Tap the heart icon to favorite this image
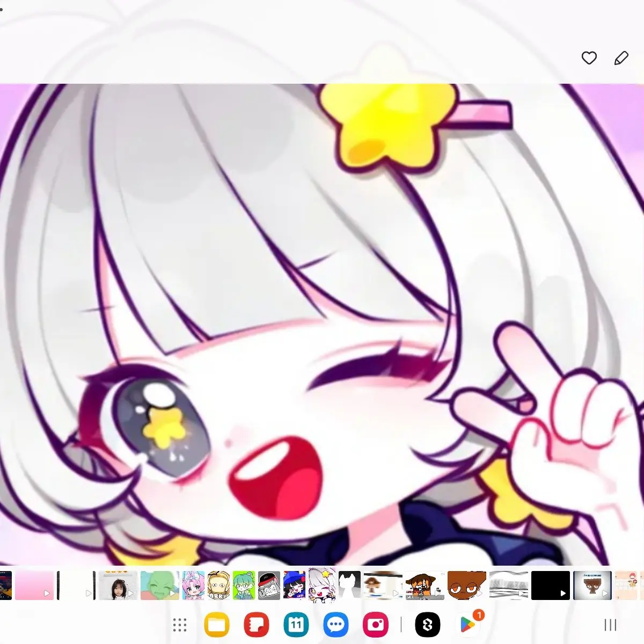 pos(589,58)
